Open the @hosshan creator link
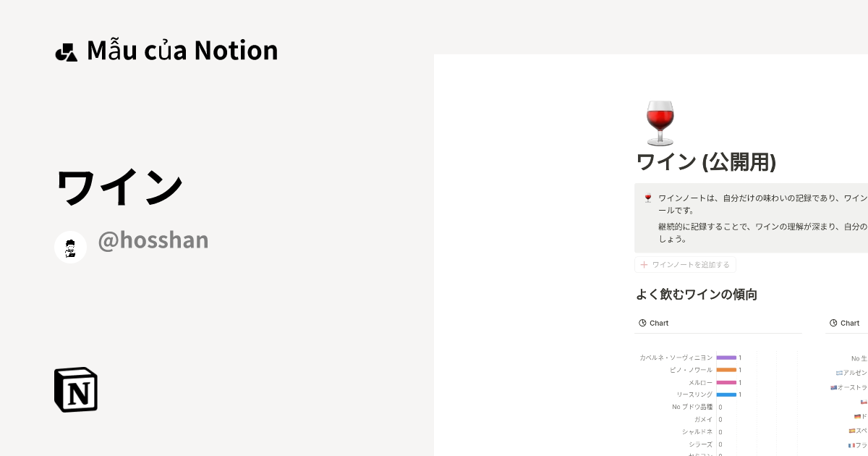This screenshot has width=868, height=456. pyautogui.click(x=153, y=240)
